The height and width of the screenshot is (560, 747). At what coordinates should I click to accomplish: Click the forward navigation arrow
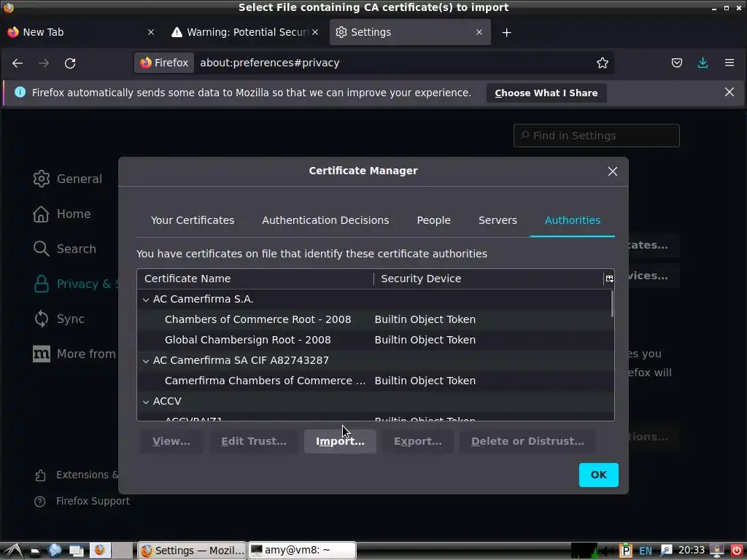[x=44, y=63]
